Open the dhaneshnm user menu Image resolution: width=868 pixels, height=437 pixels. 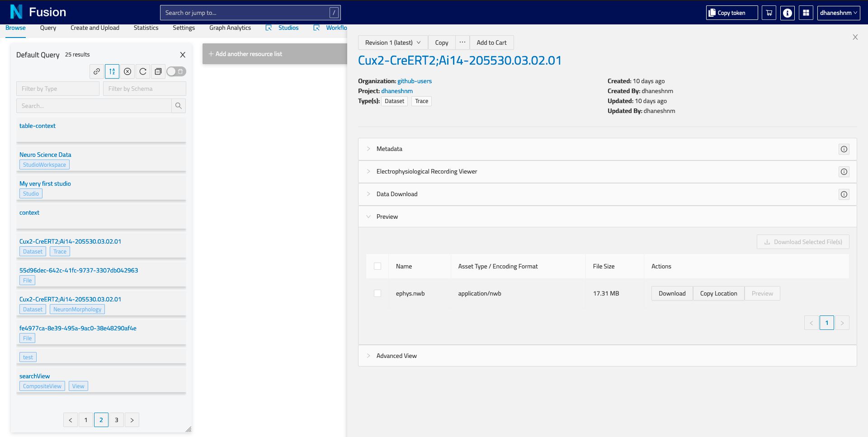click(839, 13)
